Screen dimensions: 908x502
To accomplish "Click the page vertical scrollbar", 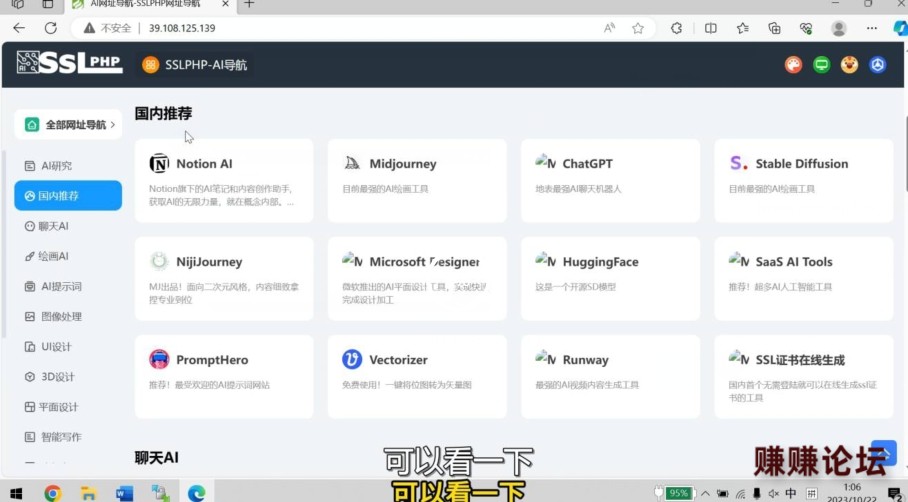I will pos(905,153).
